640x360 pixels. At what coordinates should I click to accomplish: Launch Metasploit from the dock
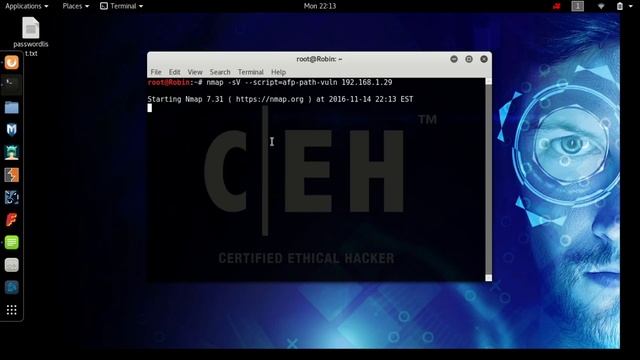pyautogui.click(x=11, y=130)
